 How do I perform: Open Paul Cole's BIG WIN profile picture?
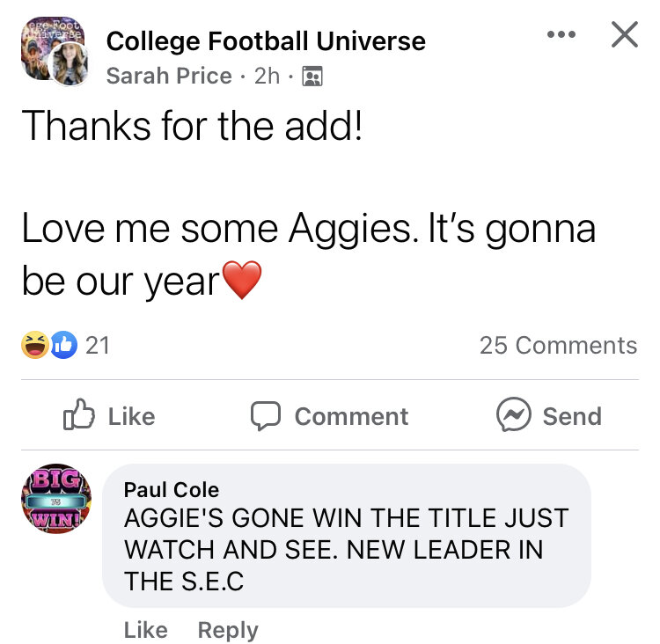tap(55, 500)
